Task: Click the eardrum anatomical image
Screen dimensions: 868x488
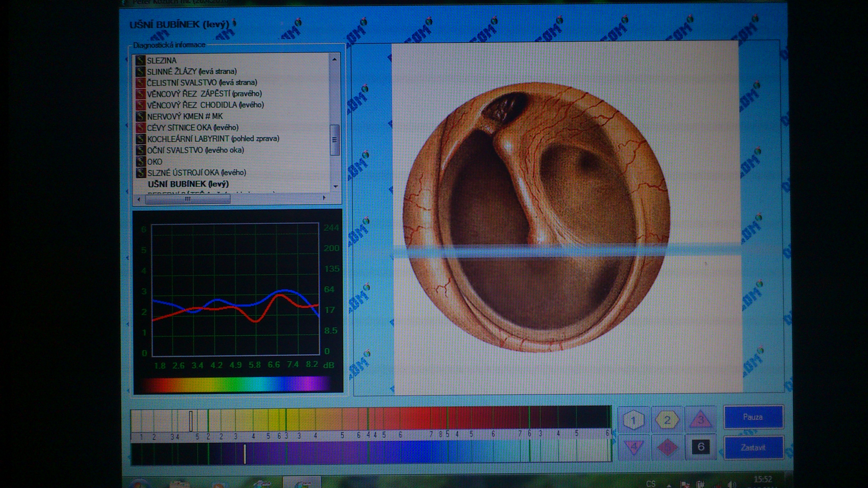Action: pos(536,217)
